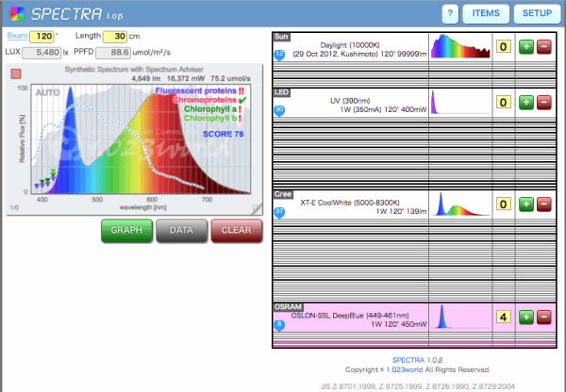Click the XT-E CoolWhite quantity field

pos(504,204)
